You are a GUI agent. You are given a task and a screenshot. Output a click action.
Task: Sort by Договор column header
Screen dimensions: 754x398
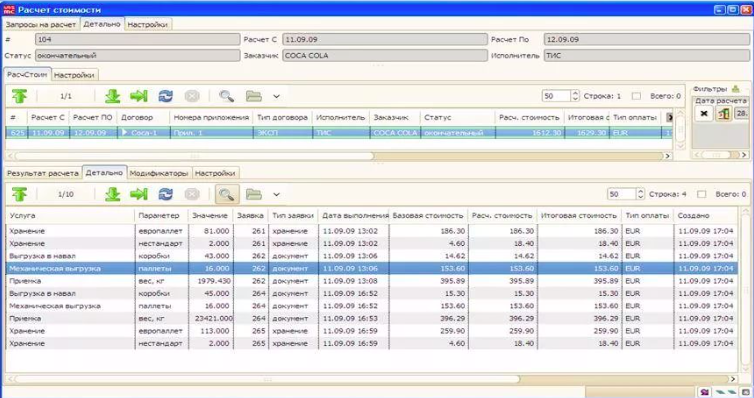tap(143, 117)
